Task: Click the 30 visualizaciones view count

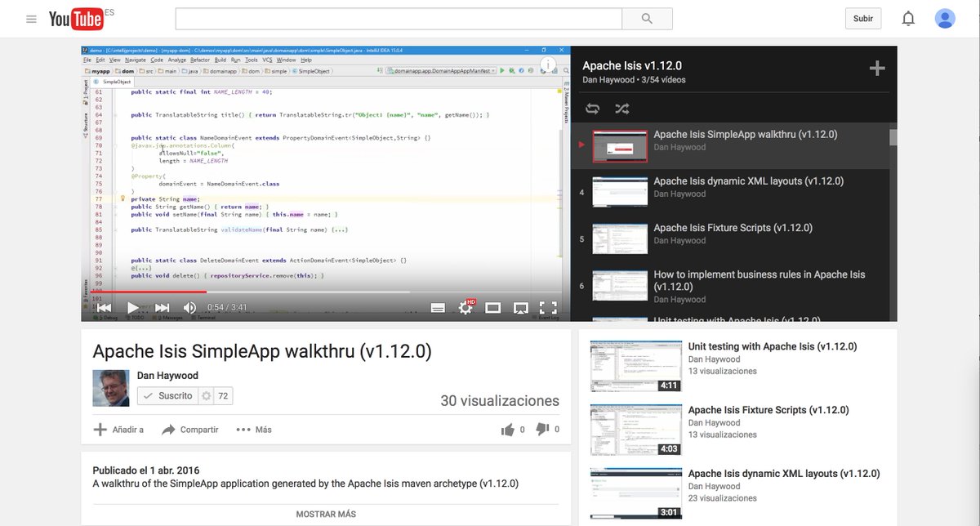Action: [x=500, y=401]
